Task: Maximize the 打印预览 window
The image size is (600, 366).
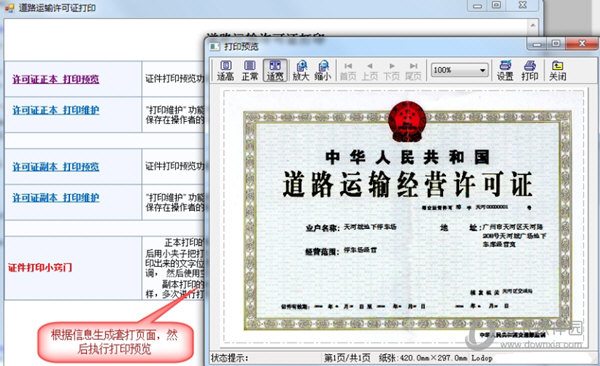Action: 555,44
